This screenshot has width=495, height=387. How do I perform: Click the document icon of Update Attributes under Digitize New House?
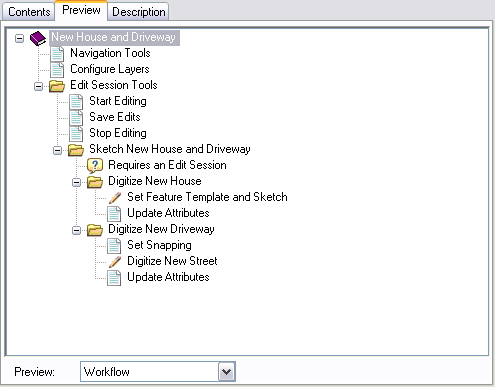(x=114, y=213)
